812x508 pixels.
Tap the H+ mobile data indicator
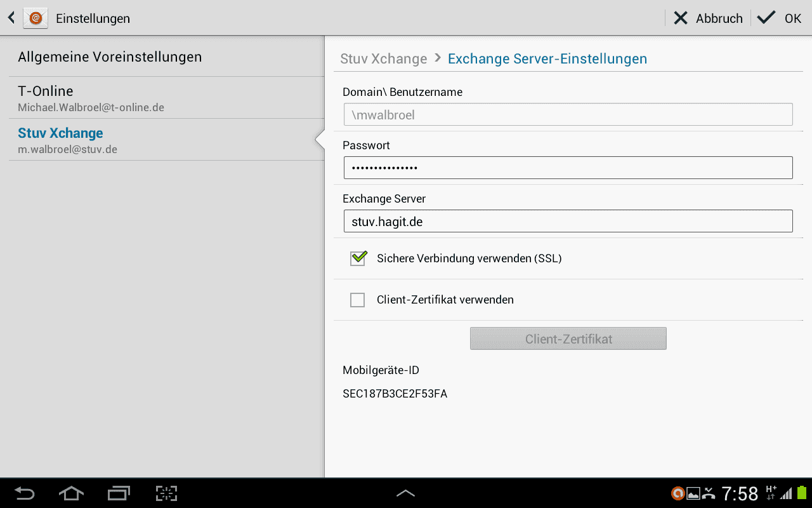click(771, 492)
